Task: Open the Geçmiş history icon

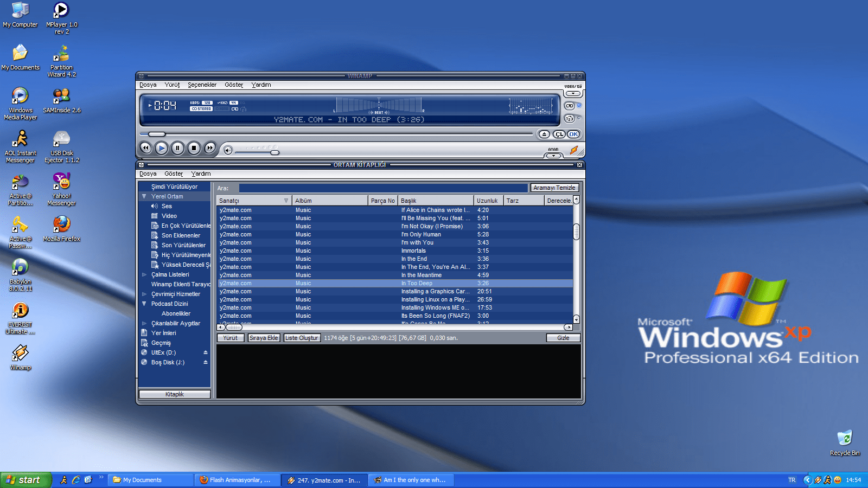Action: coord(144,343)
